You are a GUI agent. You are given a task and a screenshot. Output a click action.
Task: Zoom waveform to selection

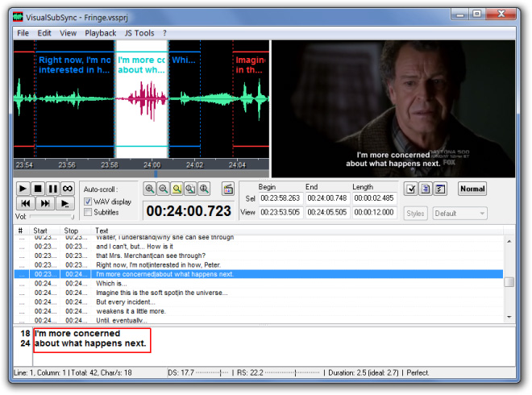coord(177,189)
